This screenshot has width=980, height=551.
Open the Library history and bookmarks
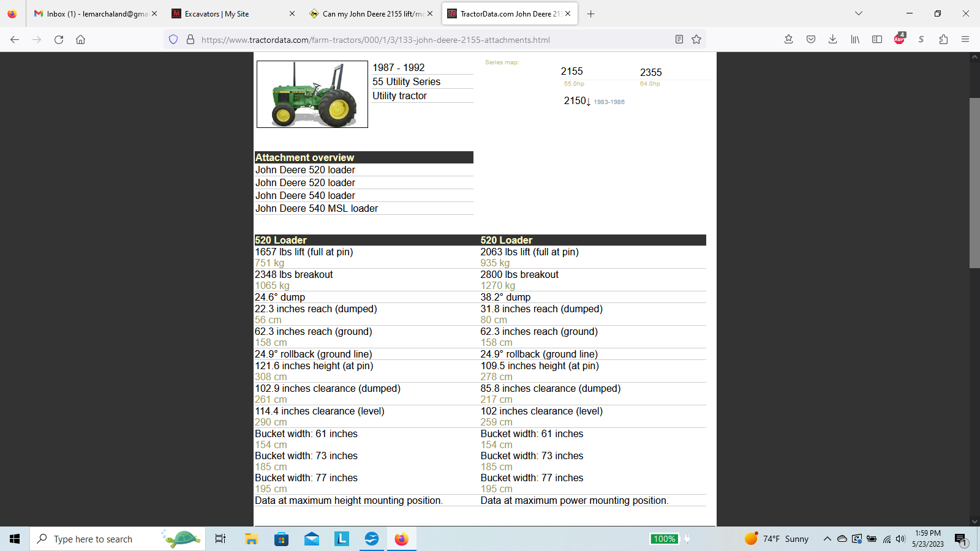click(855, 40)
